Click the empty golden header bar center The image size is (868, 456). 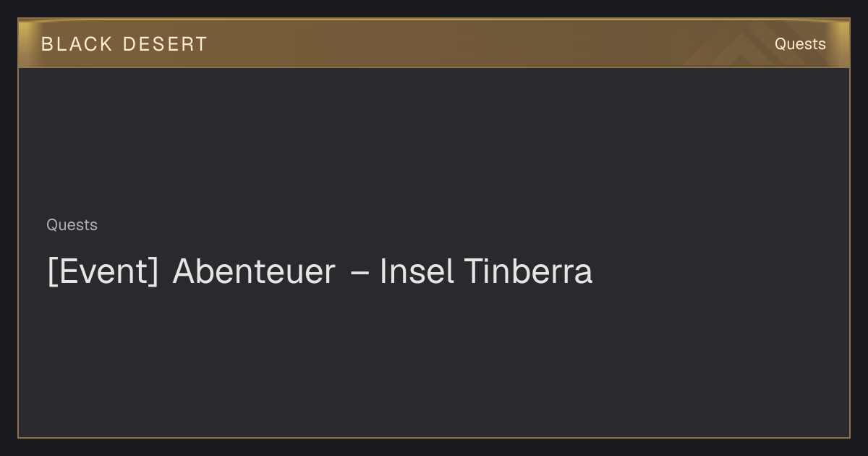pyautogui.click(x=434, y=44)
